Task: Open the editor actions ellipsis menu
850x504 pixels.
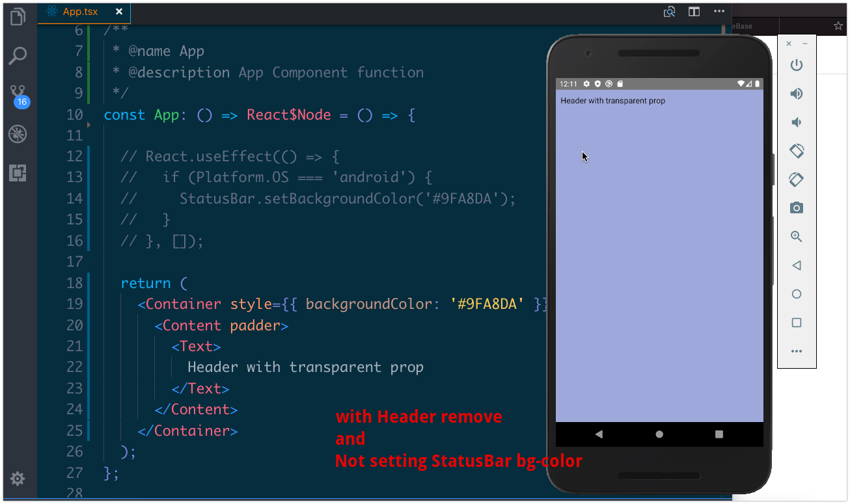Action: (x=718, y=11)
